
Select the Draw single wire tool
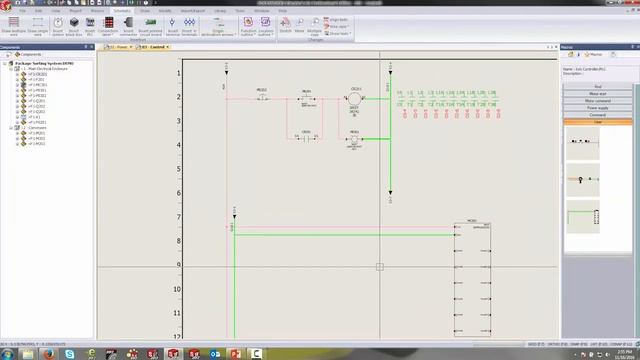[38, 27]
